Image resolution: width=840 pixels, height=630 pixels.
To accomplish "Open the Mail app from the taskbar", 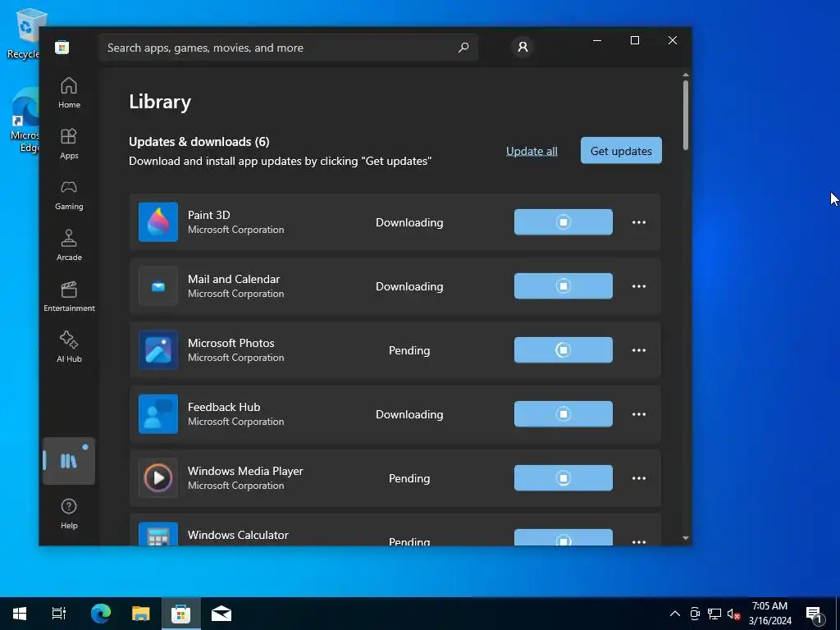I will [221, 614].
